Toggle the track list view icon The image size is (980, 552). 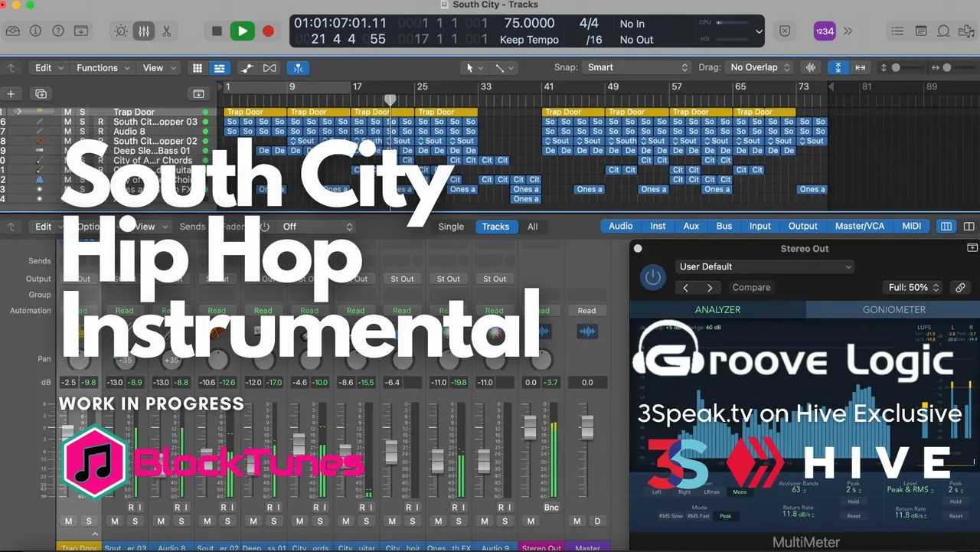point(219,67)
